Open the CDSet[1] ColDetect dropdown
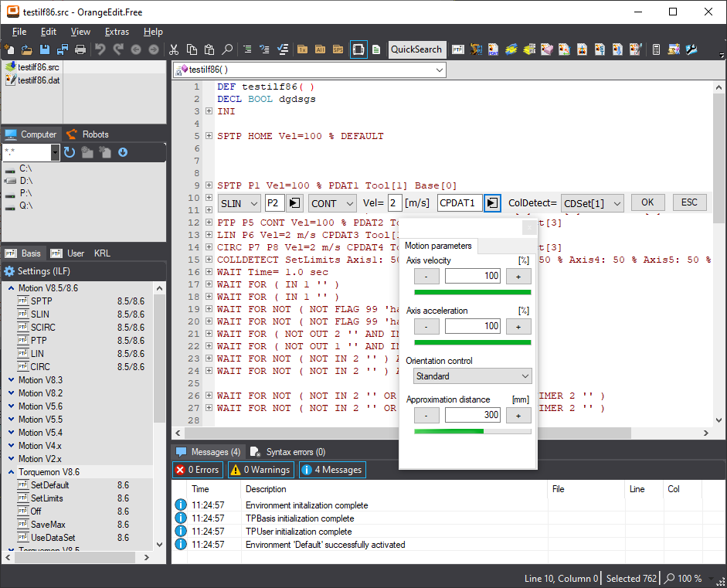The image size is (727, 588). 592,203
